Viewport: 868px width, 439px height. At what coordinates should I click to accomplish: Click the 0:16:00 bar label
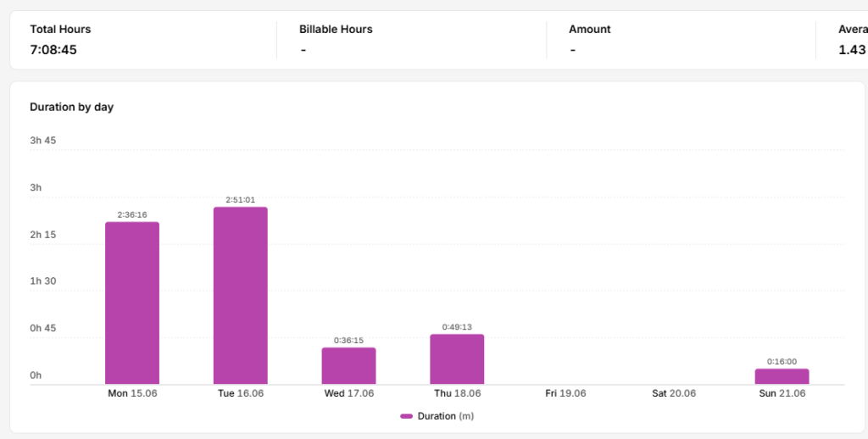coord(782,362)
